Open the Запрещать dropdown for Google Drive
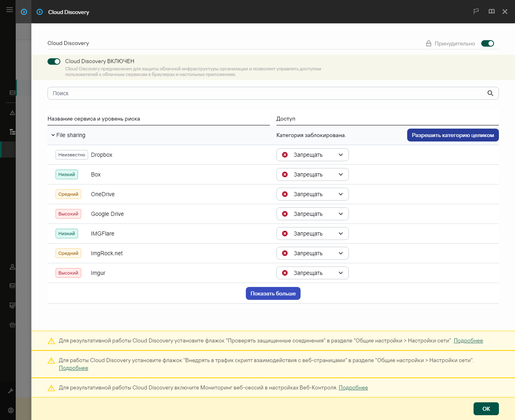515x420 pixels. pos(312,213)
